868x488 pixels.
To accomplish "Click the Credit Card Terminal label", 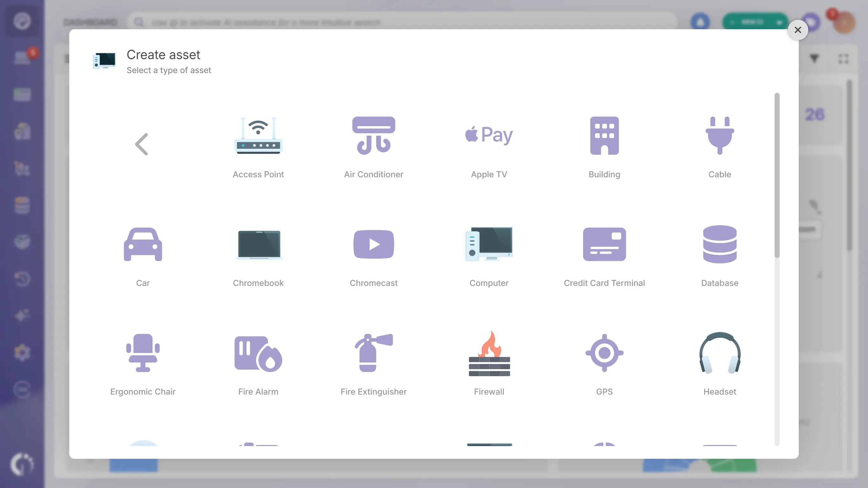I will (x=604, y=283).
